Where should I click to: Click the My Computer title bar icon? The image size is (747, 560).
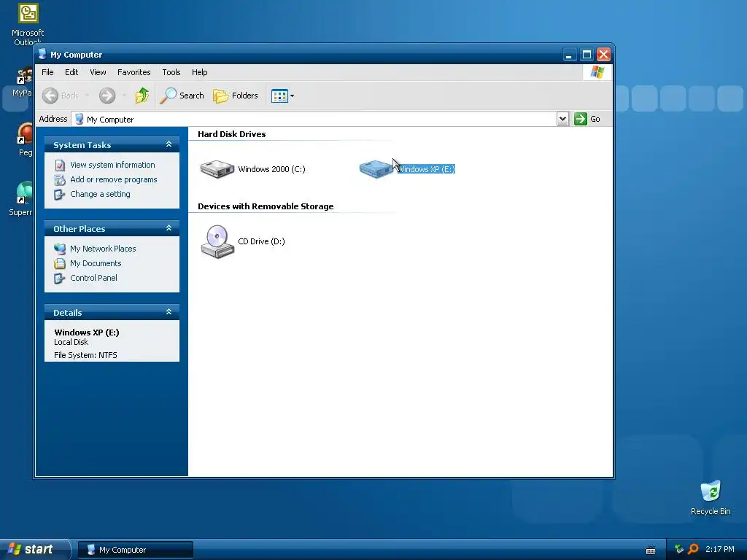tap(42, 54)
